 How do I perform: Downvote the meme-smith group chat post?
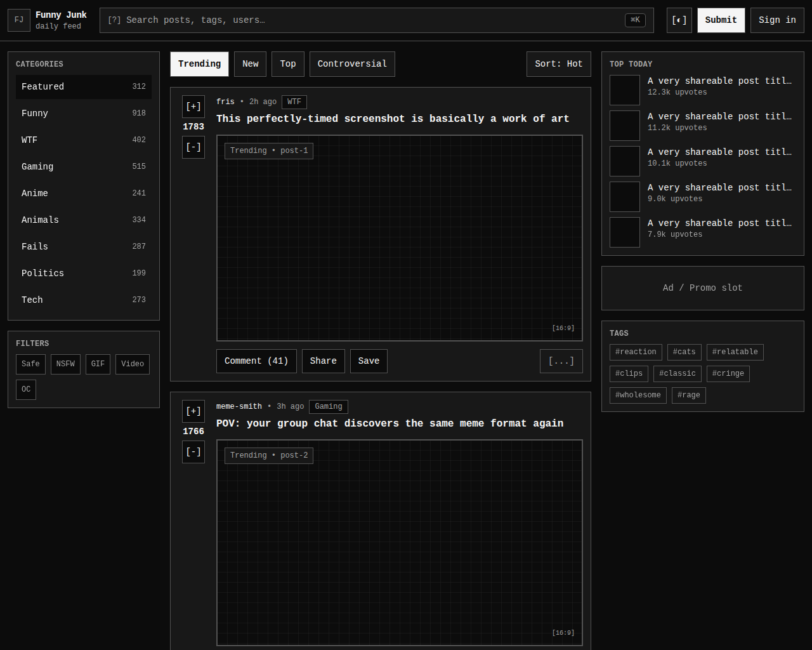click(x=193, y=452)
